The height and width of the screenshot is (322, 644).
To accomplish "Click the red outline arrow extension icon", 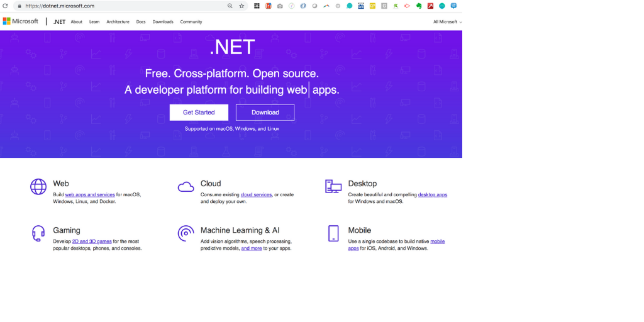I will point(407,6).
